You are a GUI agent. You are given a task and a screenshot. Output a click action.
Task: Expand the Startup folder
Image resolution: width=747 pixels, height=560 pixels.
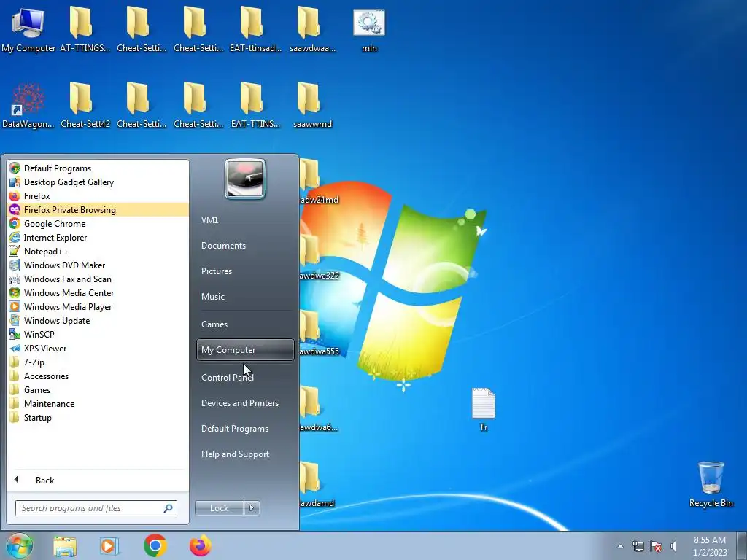click(98, 418)
